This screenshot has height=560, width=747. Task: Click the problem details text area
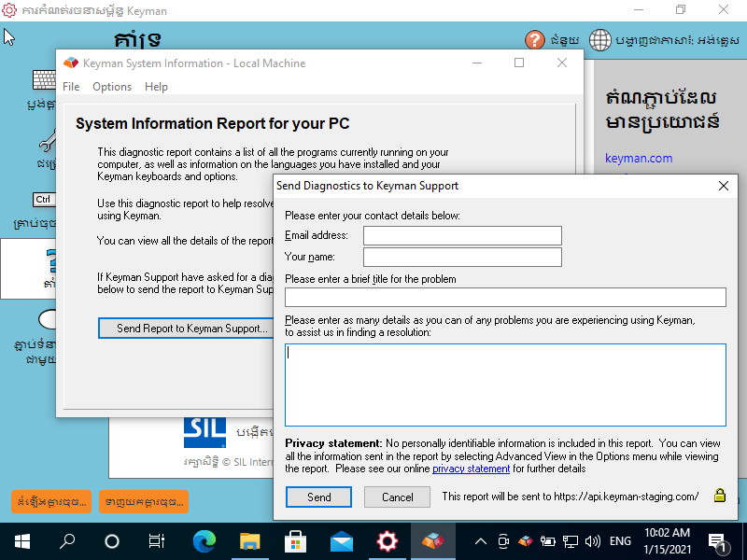click(505, 385)
